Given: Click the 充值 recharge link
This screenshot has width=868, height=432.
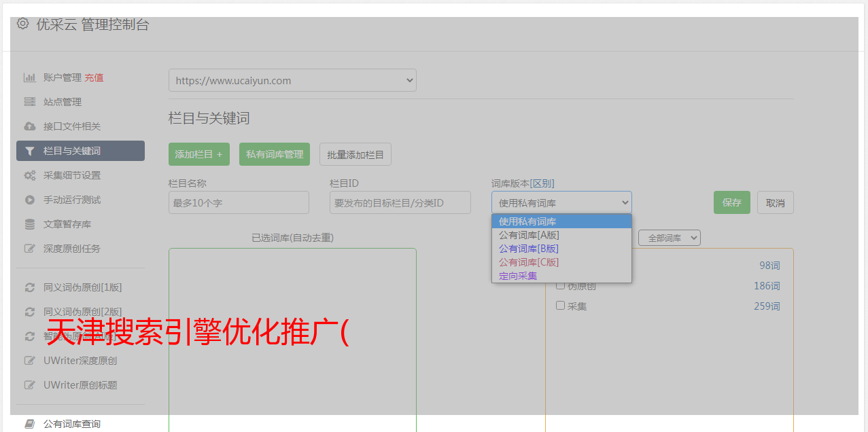Looking at the screenshot, I should 94,77.
